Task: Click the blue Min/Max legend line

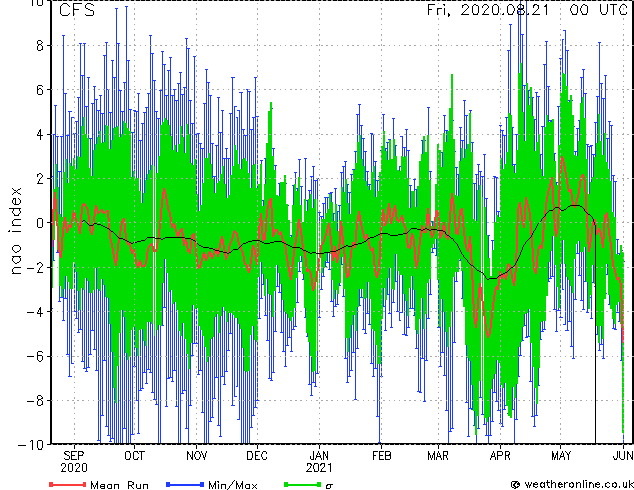Action: (185, 484)
